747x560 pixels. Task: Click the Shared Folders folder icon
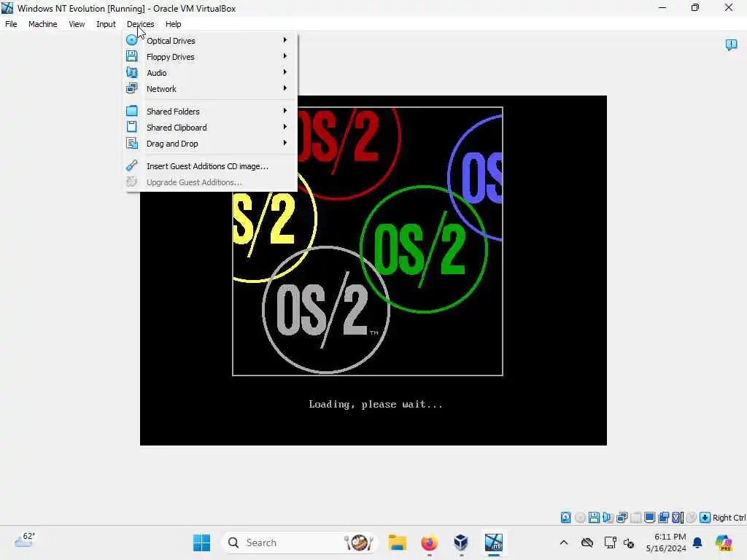coord(131,111)
